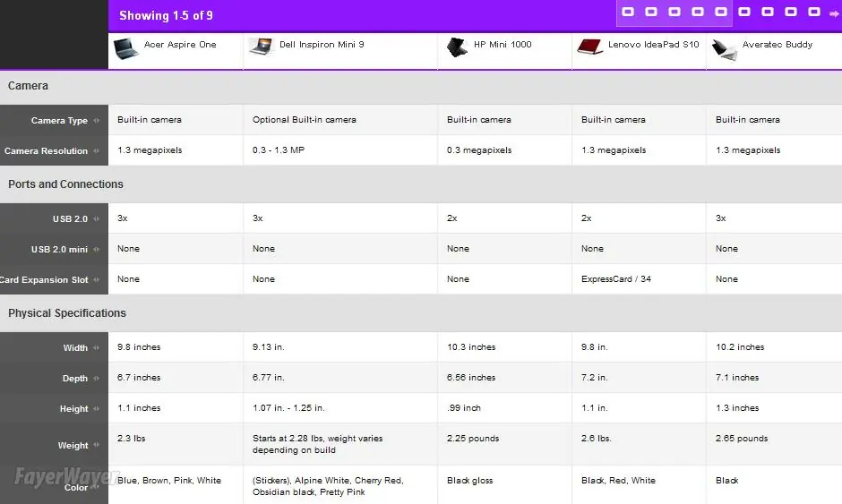Click the 'Black gloss' color cell
Image resolution: width=842 pixels, height=504 pixels.
tap(470, 481)
